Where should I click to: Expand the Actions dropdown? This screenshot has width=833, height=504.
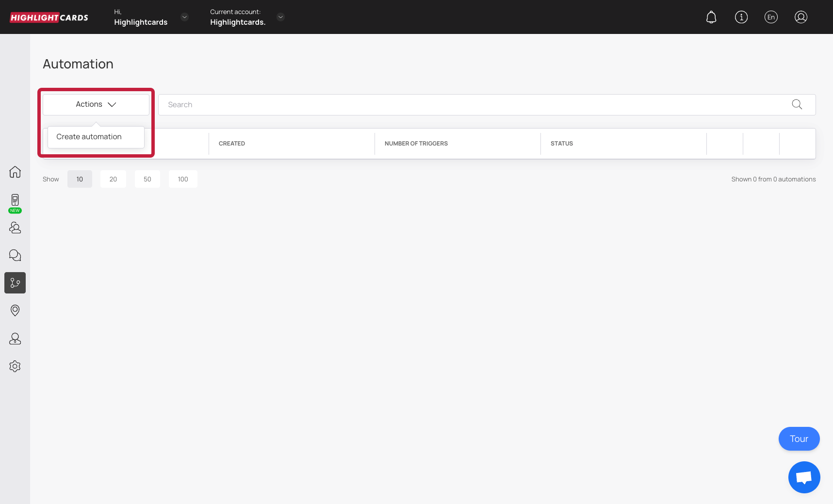tap(96, 105)
